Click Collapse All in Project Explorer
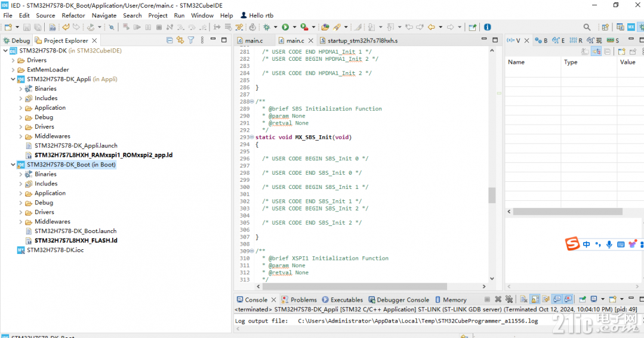The image size is (644, 338). 170,40
